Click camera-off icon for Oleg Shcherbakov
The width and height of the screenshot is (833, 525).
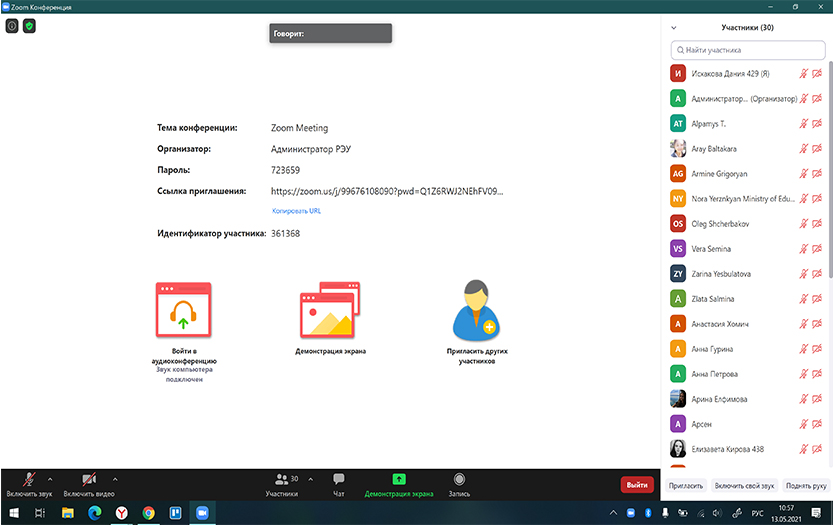817,223
